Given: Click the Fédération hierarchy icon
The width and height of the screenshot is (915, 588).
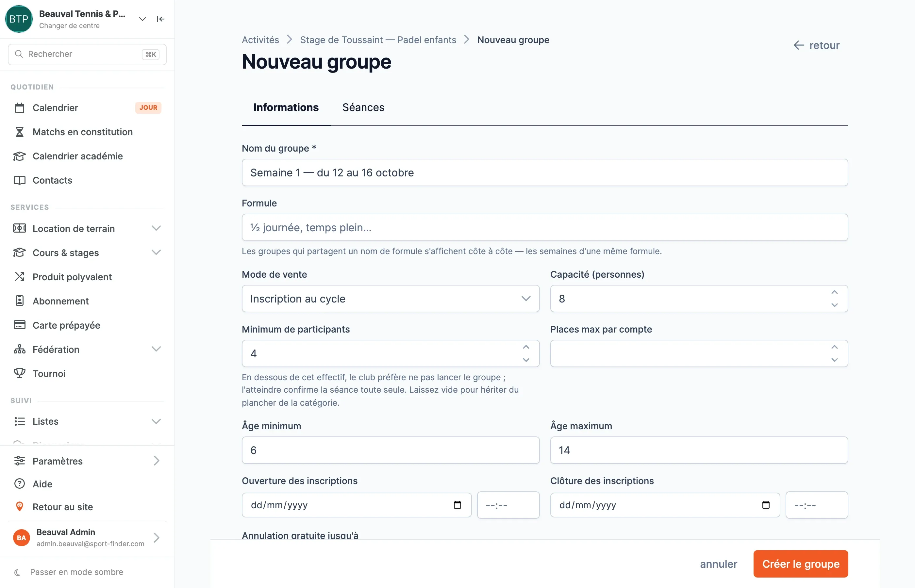Looking at the screenshot, I should [20, 349].
